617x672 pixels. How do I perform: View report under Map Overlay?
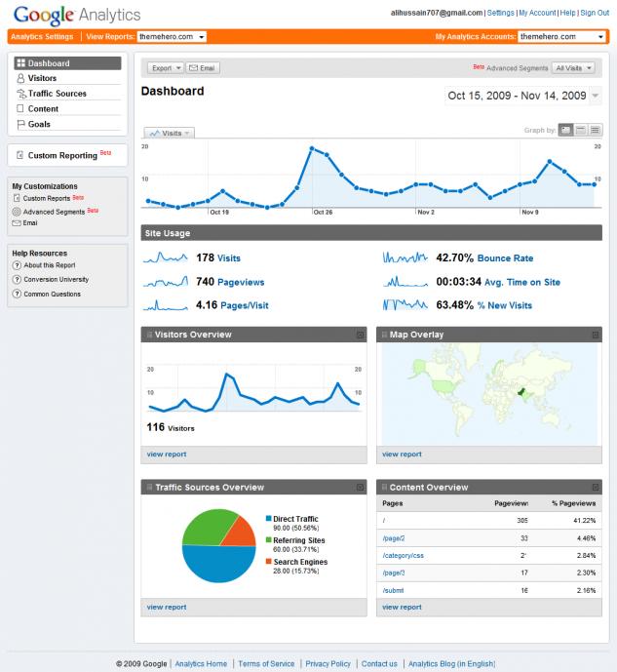[x=402, y=455]
